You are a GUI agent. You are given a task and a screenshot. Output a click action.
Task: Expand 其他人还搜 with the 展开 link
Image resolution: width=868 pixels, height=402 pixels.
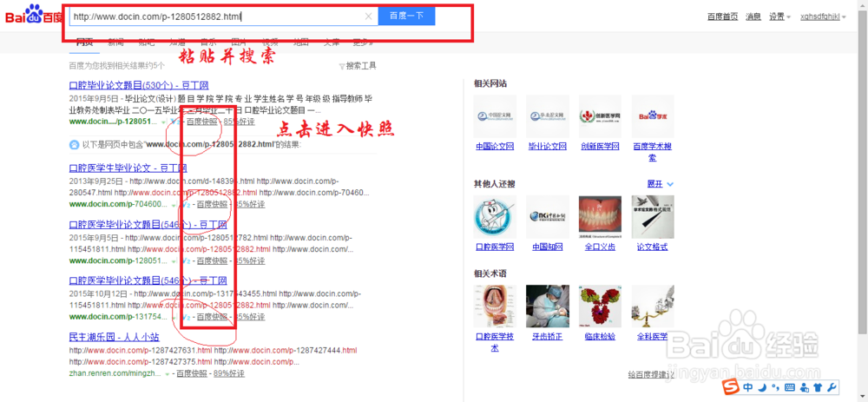point(660,184)
